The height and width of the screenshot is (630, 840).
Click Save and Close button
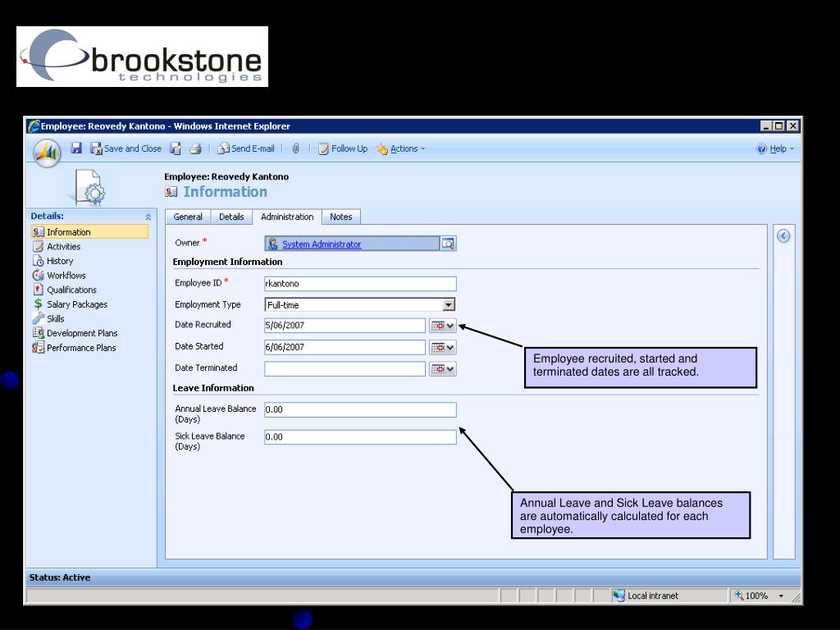point(126,148)
